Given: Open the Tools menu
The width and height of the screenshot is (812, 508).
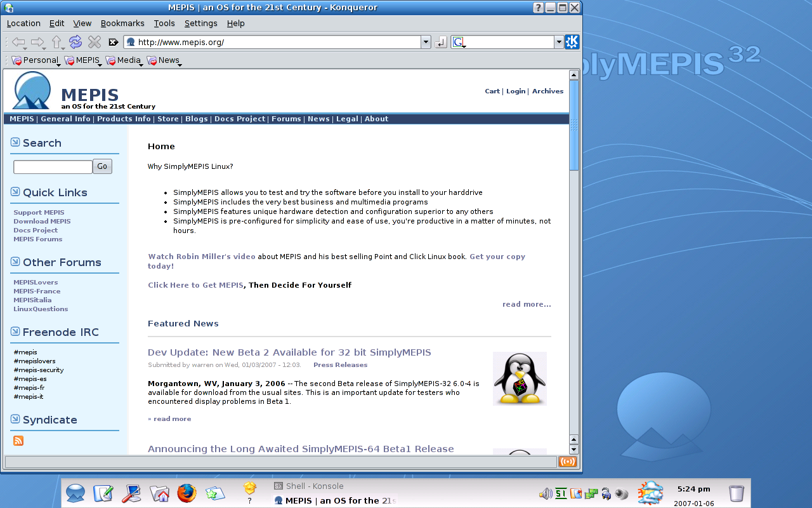Looking at the screenshot, I should point(164,23).
